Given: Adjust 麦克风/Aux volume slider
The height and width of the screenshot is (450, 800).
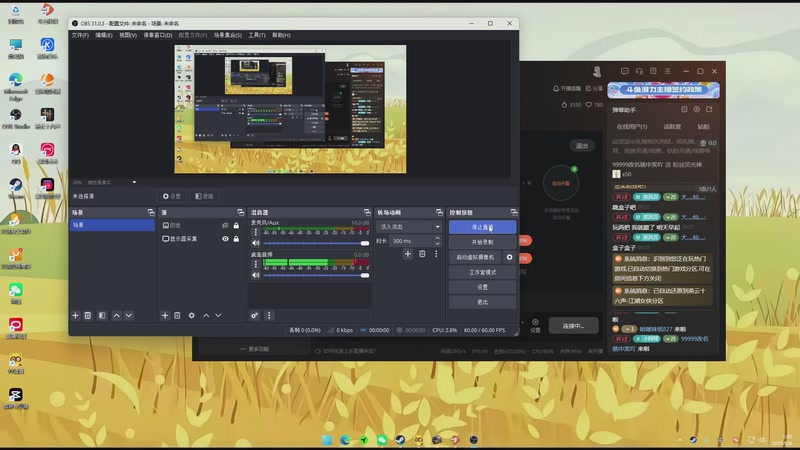Looking at the screenshot, I should coord(316,243).
